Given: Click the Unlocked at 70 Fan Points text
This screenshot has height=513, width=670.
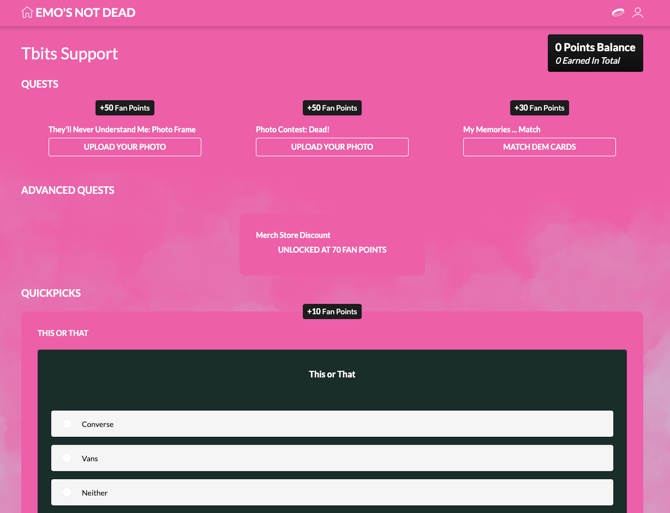Looking at the screenshot, I should (332, 250).
